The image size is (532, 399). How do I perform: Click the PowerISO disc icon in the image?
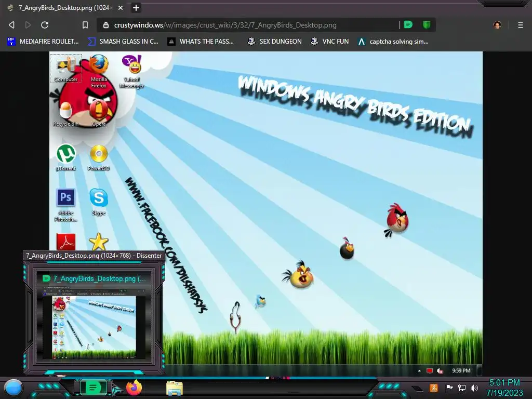pos(99,157)
